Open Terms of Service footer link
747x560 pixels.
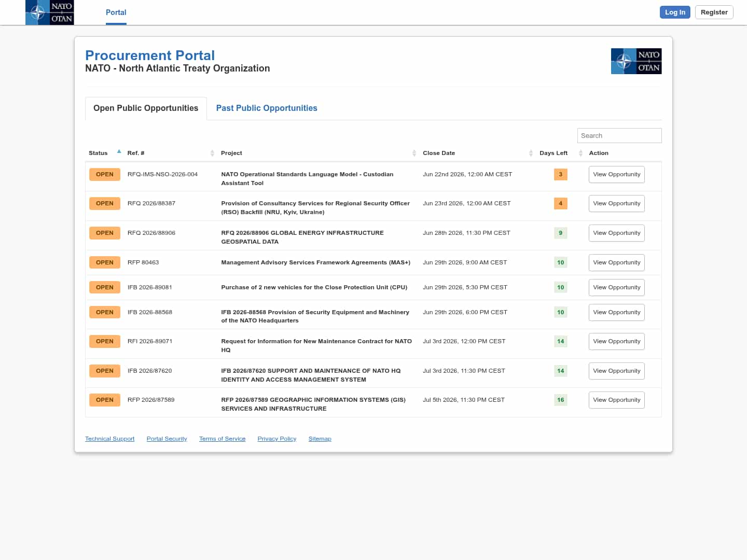click(222, 439)
